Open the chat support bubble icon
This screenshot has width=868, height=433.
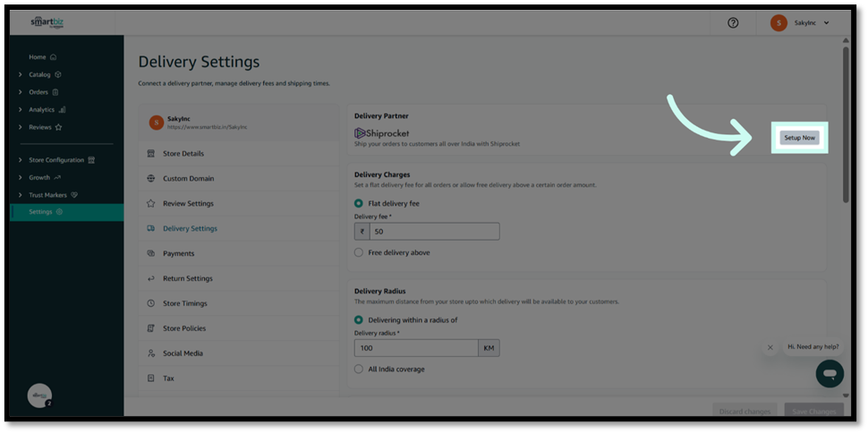830,373
